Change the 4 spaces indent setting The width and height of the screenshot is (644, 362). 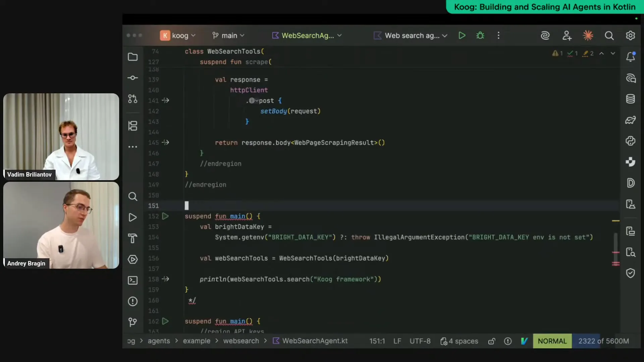click(459, 341)
